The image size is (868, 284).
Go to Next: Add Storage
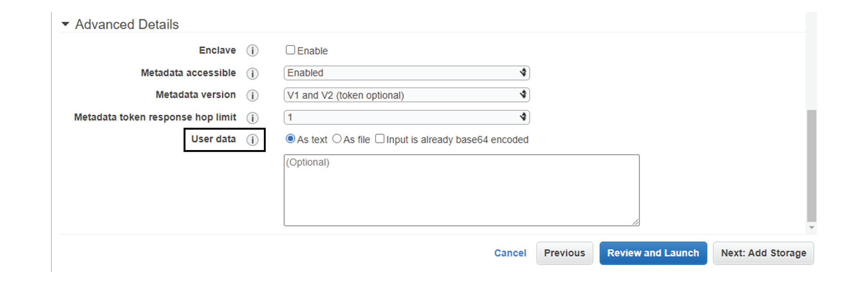pyautogui.click(x=763, y=253)
